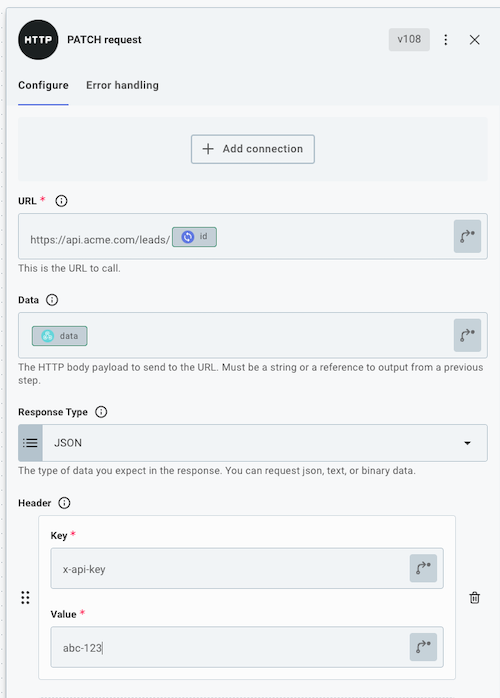The height and width of the screenshot is (698, 500).
Task: Show info tooltip for URL field
Action: tap(61, 201)
